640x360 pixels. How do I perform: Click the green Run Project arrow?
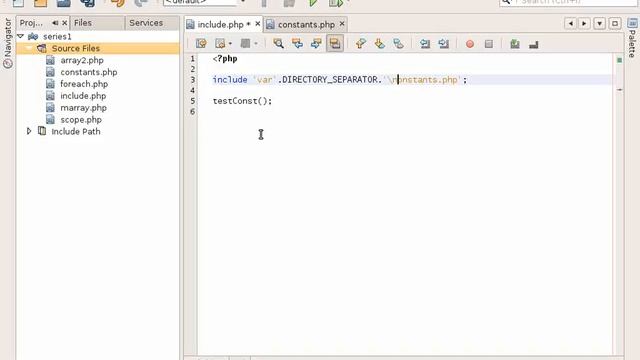[313, 3]
